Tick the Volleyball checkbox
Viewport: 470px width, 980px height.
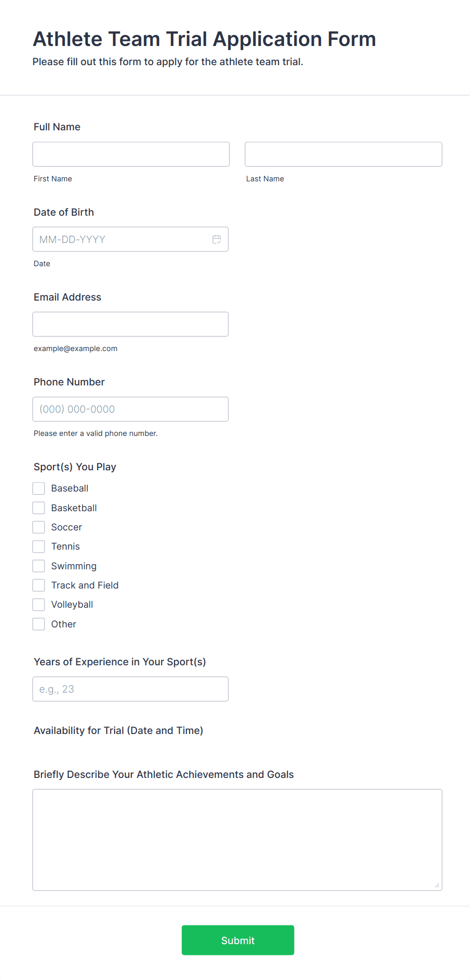[x=39, y=605]
